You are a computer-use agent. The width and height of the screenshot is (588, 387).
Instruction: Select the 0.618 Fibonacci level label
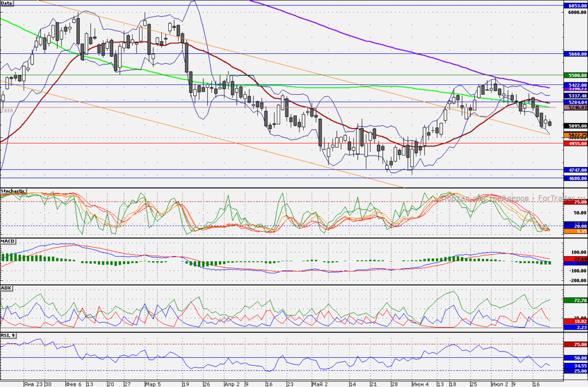click(x=7, y=111)
